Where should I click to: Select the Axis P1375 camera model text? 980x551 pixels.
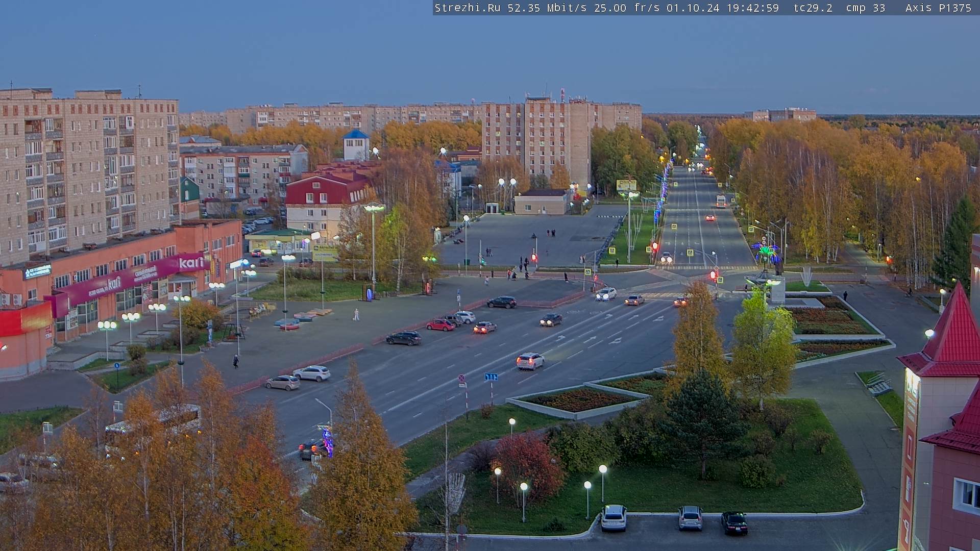point(939,8)
